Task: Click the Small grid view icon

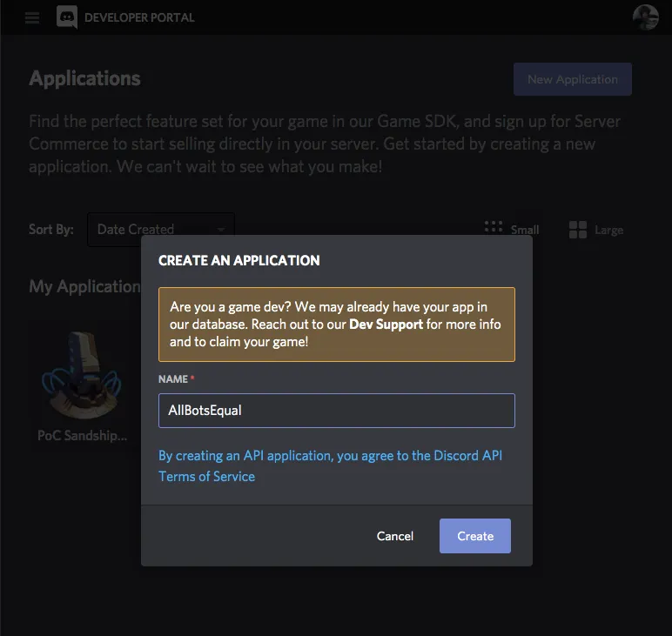Action: click(x=494, y=226)
